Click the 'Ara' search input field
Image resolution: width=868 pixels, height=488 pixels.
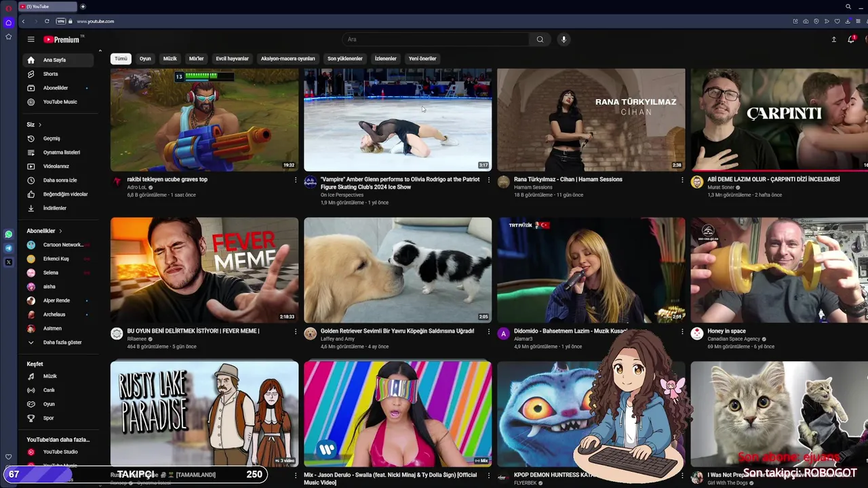(x=435, y=39)
